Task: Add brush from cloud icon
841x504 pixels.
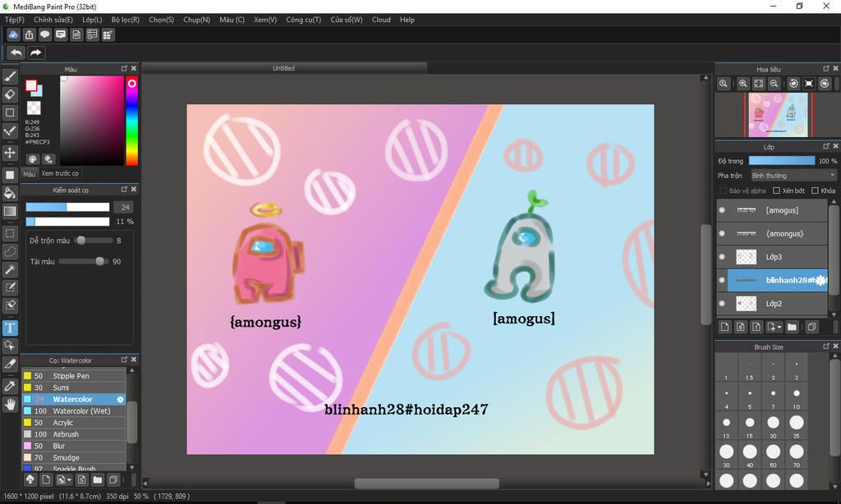Action: coord(30,479)
